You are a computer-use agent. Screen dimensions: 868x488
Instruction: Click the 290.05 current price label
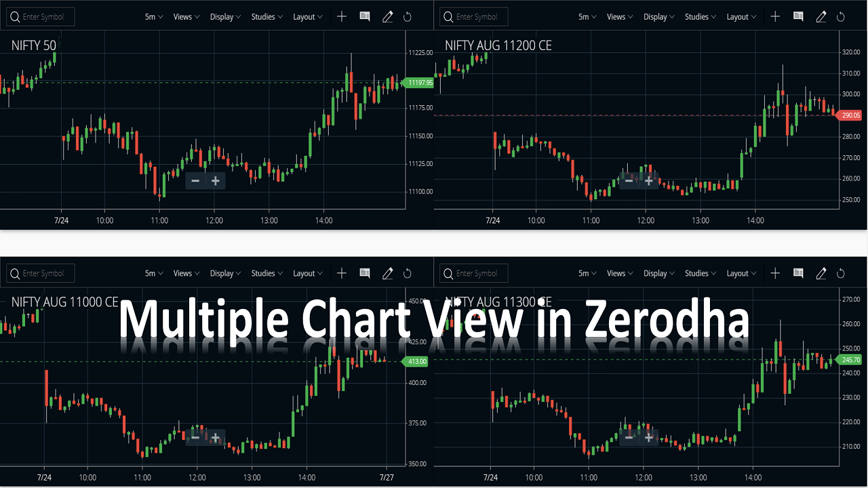tap(850, 115)
